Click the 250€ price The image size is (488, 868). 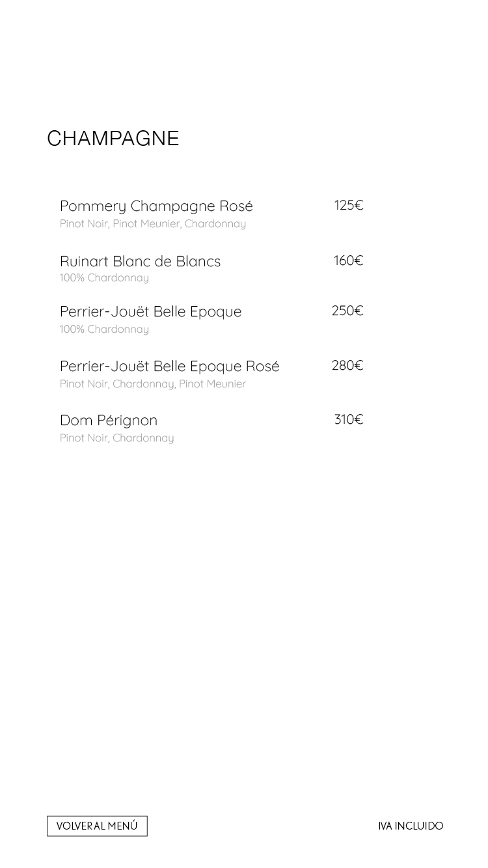pos(347,311)
